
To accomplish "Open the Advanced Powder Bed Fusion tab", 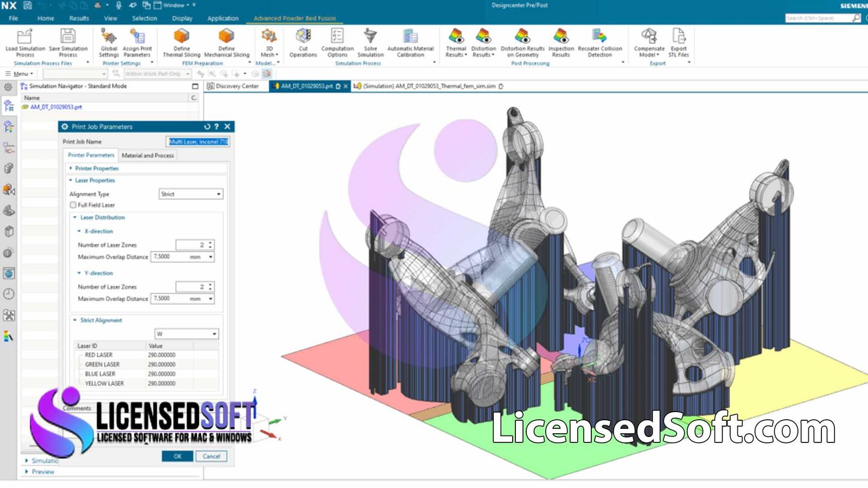I will tap(295, 18).
